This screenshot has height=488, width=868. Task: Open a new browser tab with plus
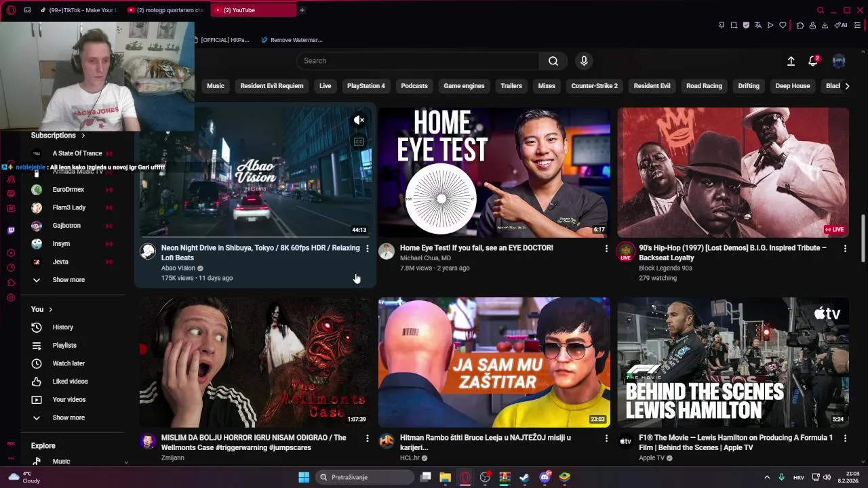point(302,10)
